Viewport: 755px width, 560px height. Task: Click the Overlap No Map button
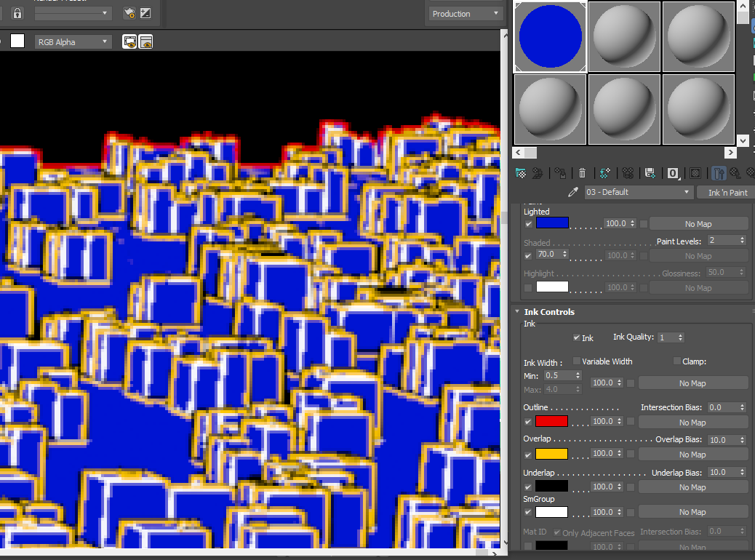692,455
